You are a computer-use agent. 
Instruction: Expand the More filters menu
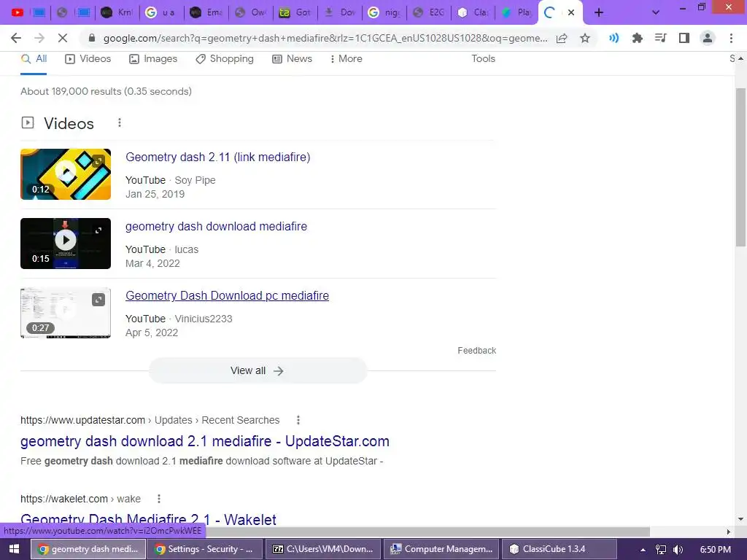coord(347,58)
